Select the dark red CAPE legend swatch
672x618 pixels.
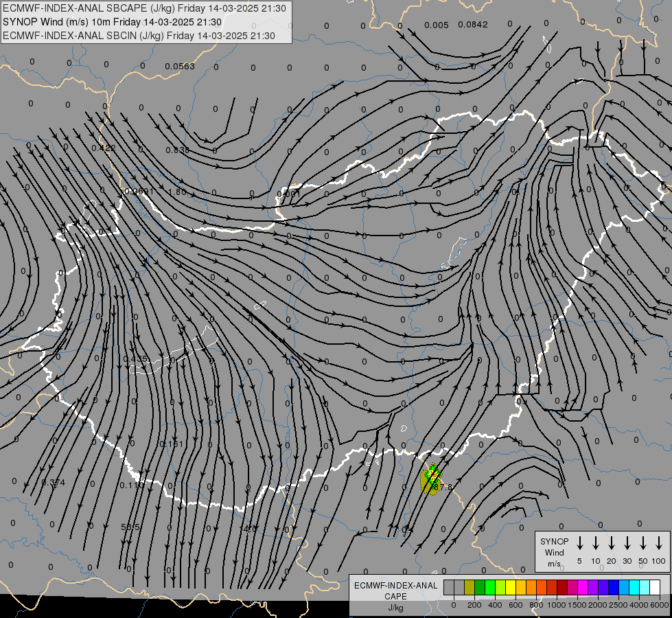click(x=562, y=587)
